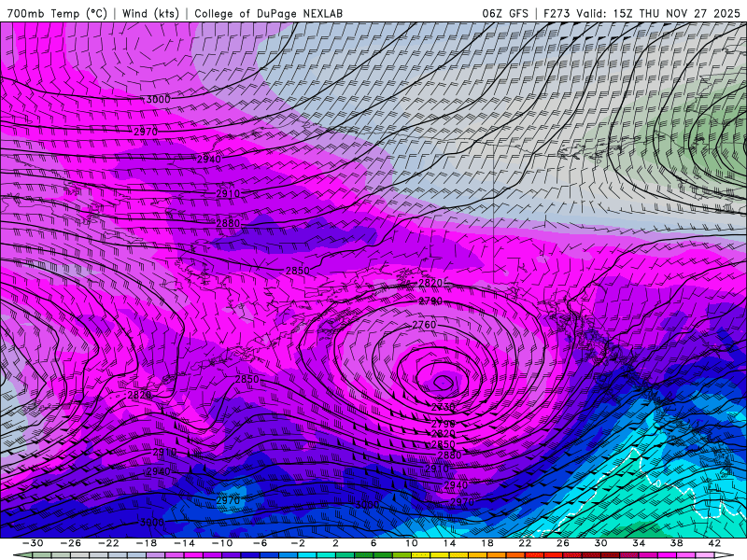
Task: Select the "06Z GFS" model run label
Action: click(505, 13)
